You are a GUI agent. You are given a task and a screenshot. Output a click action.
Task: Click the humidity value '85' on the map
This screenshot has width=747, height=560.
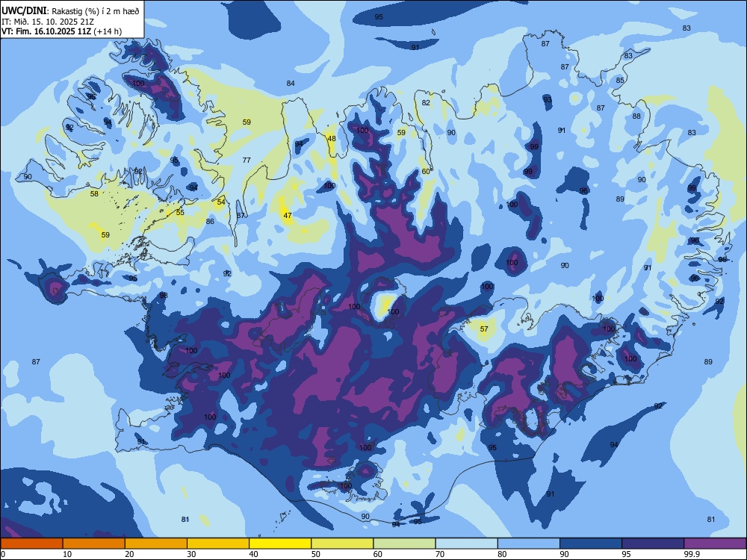point(620,80)
